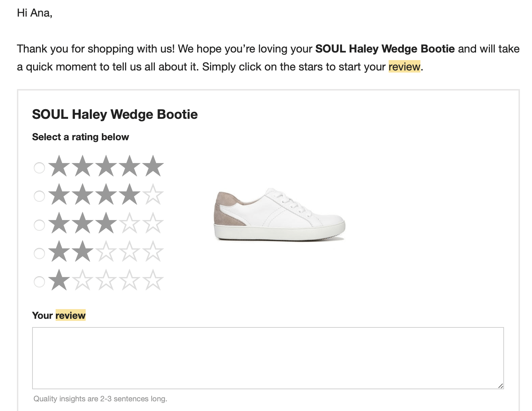The image size is (532, 411).
Task: Select the 1-star rating radio button
Action: click(x=39, y=282)
